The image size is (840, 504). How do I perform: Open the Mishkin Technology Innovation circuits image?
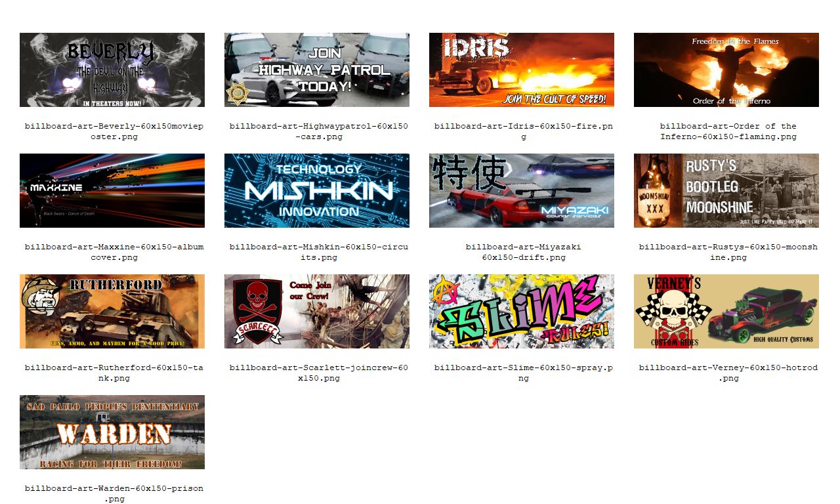(x=316, y=190)
